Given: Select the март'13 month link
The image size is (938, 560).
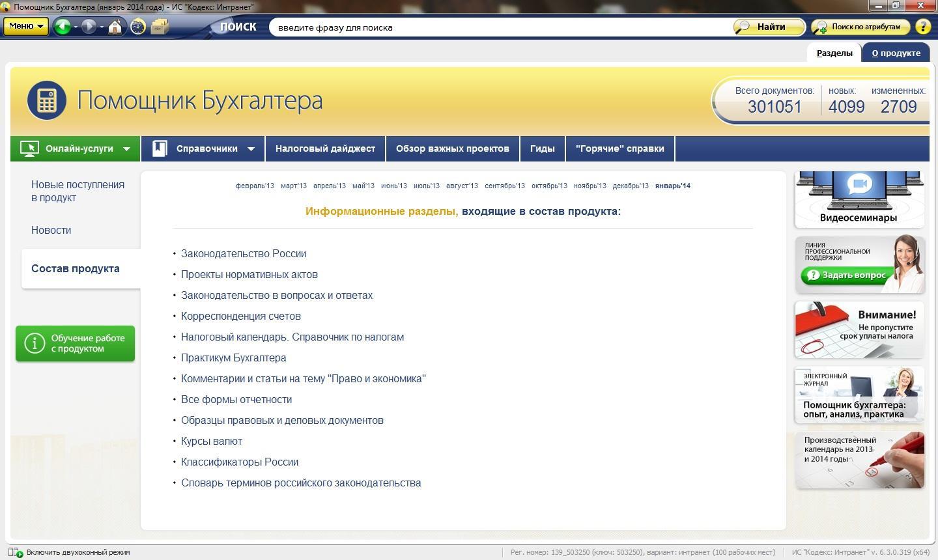Looking at the screenshot, I should point(293,186).
